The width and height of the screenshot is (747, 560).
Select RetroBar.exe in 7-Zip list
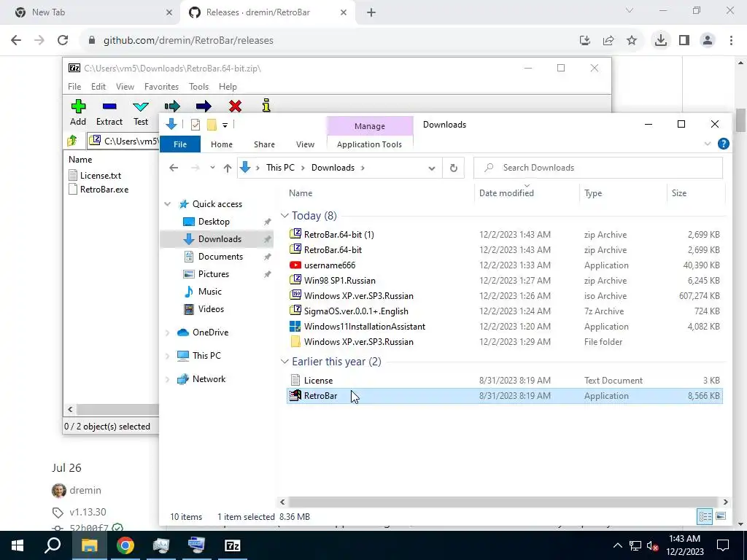pyautogui.click(x=98, y=189)
